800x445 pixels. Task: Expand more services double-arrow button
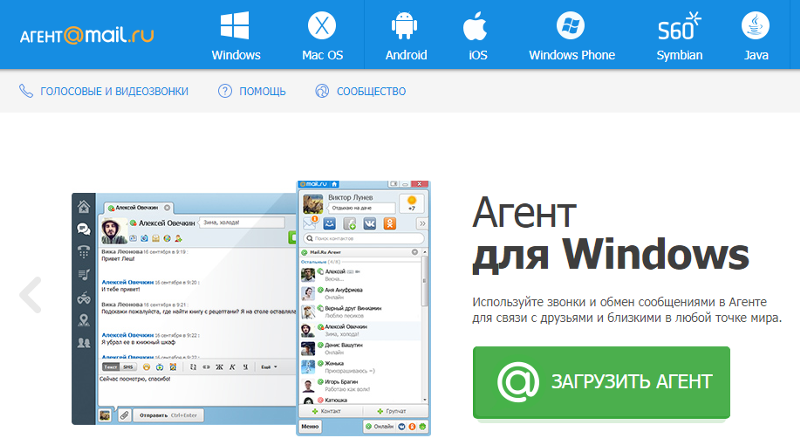[x=422, y=224]
